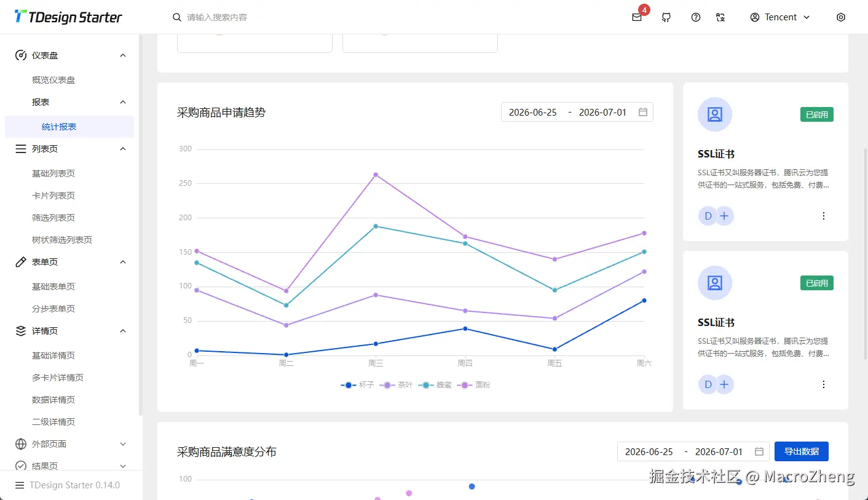Click the lower SSL证书 card avatar icon
Image resolution: width=868 pixels, height=500 pixels.
pos(715,283)
